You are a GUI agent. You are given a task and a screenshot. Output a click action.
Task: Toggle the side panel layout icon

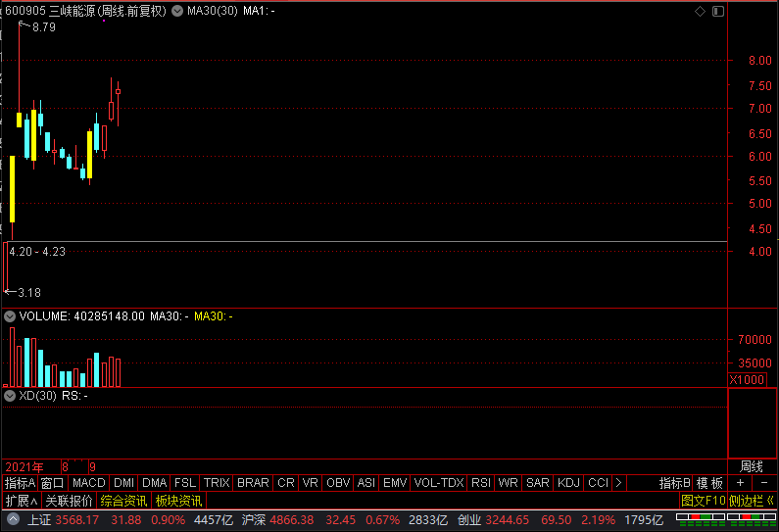[718, 12]
